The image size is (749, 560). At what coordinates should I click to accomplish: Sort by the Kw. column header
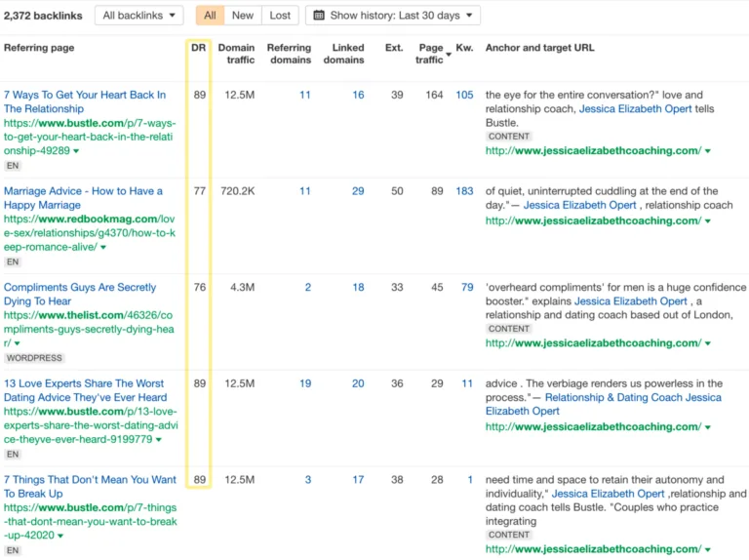pyautogui.click(x=464, y=48)
